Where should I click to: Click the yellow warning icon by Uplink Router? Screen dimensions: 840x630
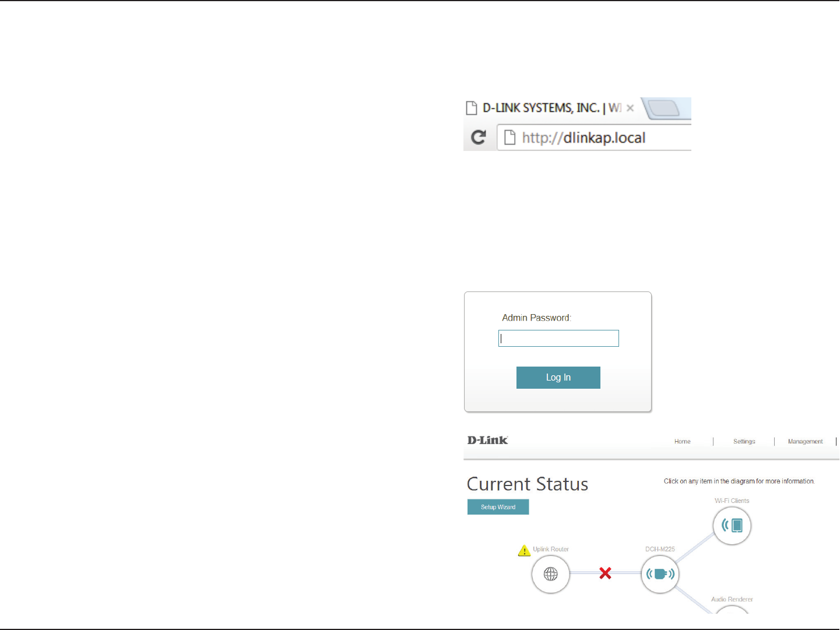pyautogui.click(x=524, y=550)
